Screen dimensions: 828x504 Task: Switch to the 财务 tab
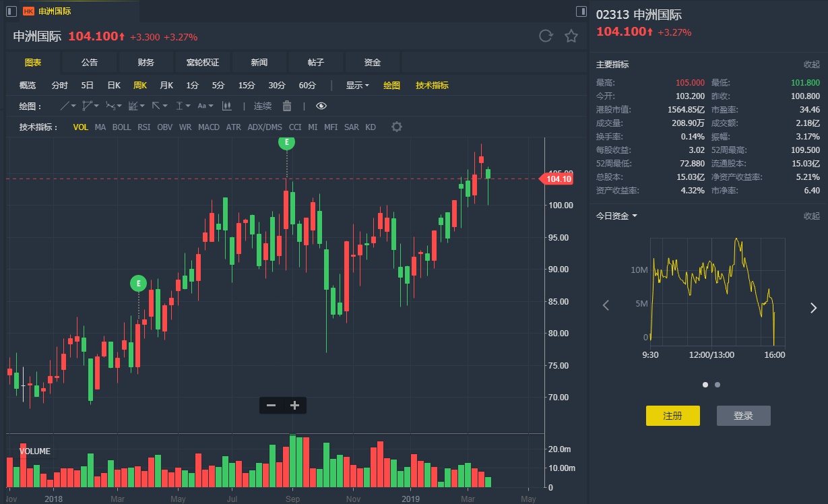[146, 63]
